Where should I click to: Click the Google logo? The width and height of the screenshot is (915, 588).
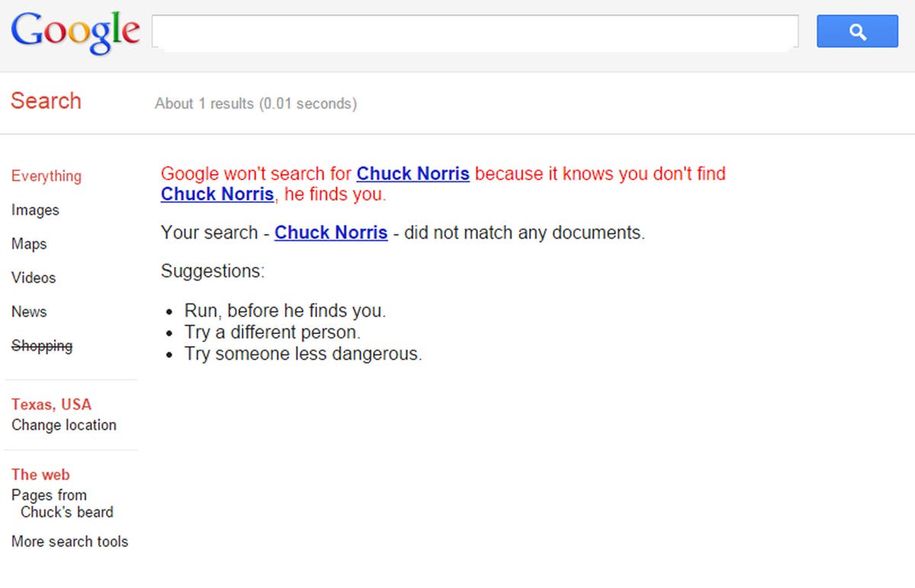click(x=75, y=32)
